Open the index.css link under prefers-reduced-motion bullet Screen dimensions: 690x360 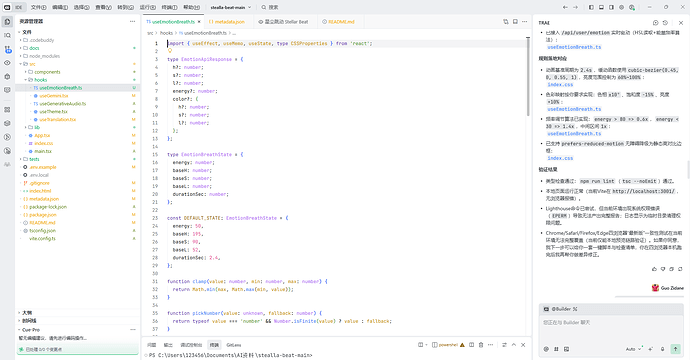point(560,158)
